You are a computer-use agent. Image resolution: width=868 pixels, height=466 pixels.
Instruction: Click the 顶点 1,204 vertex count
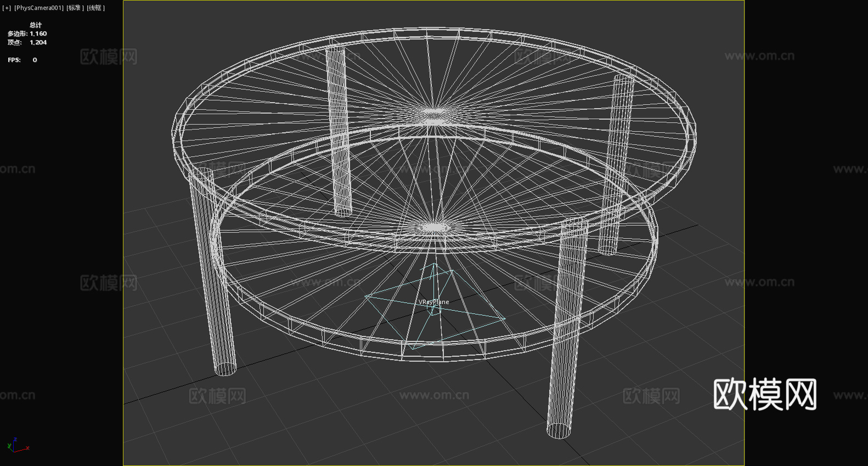tap(27, 42)
